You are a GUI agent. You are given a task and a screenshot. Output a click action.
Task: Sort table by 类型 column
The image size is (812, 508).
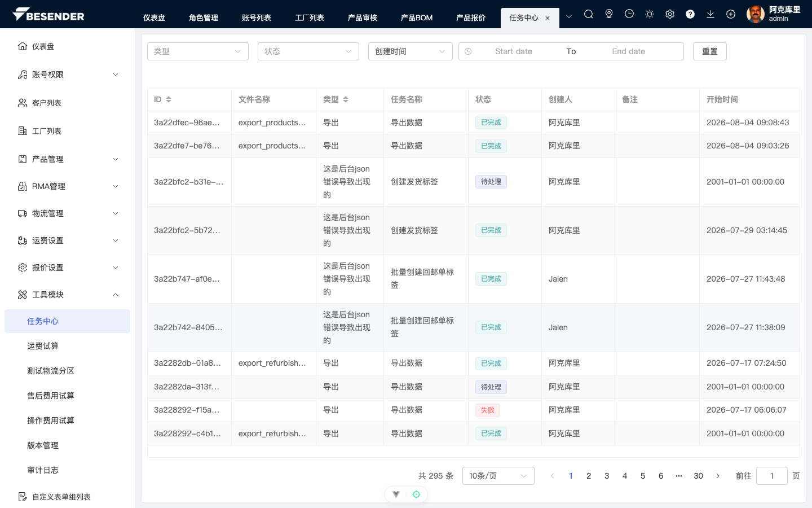point(346,99)
